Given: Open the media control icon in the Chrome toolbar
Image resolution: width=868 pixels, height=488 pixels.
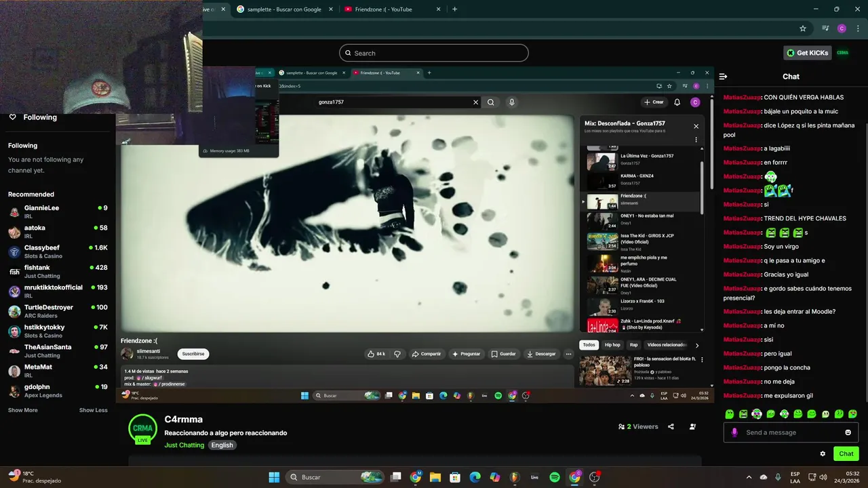Looking at the screenshot, I should point(825,28).
